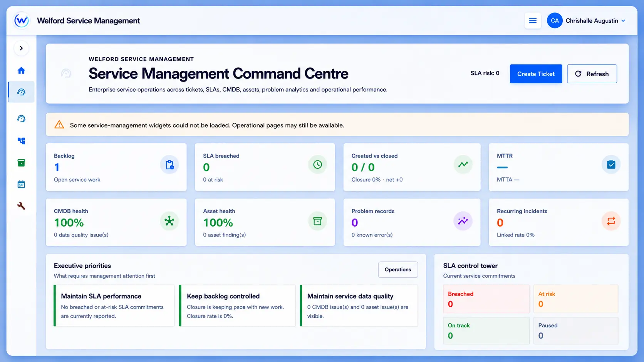Click the 'Created vs closed' 0 / 0 value
Viewport: 644px width, 362px height.
pyautogui.click(x=363, y=167)
